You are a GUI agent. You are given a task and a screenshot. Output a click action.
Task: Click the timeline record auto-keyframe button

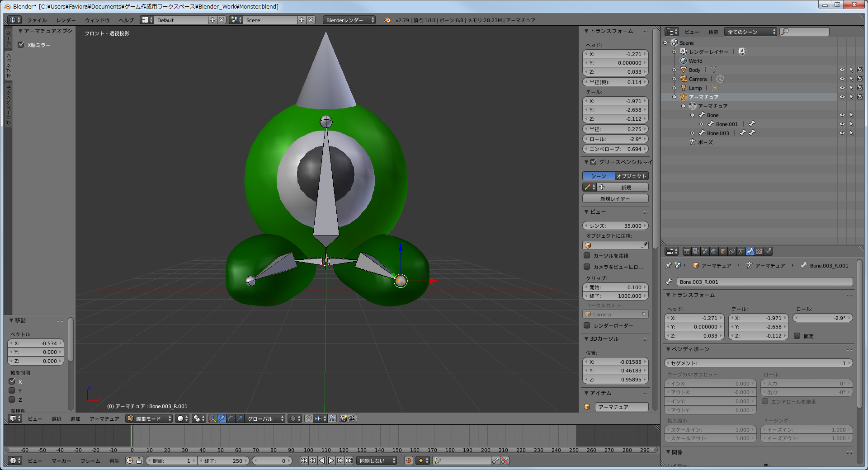pyautogui.click(x=409, y=461)
